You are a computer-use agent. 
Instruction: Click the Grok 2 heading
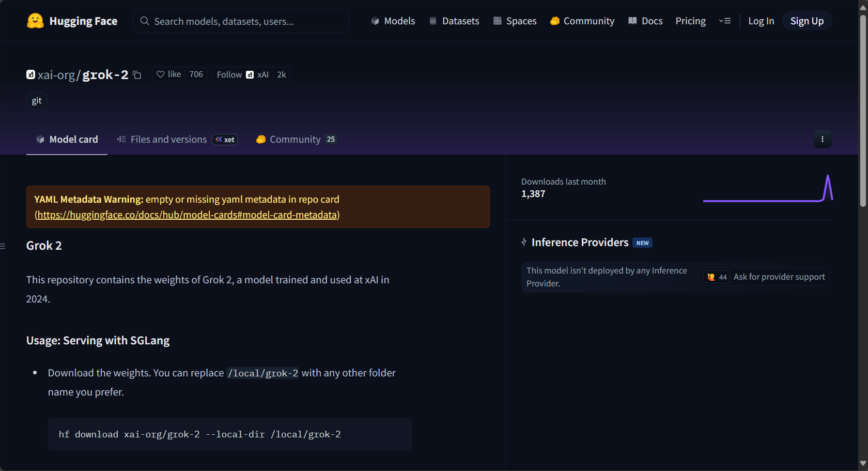point(44,246)
